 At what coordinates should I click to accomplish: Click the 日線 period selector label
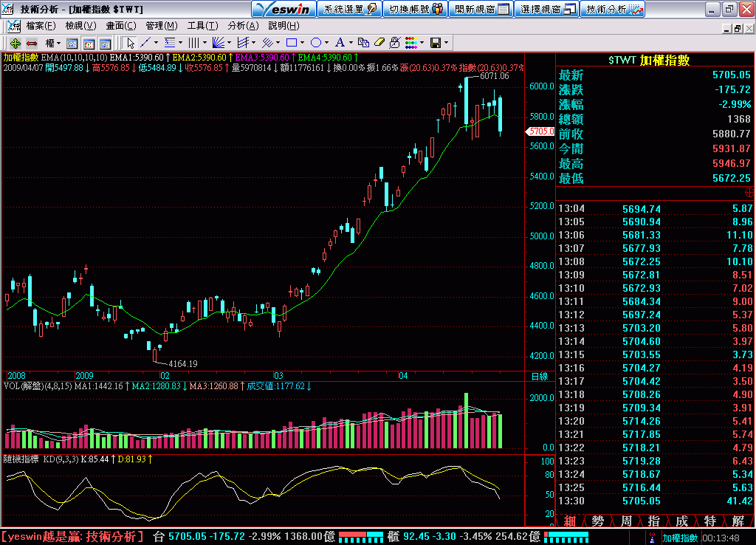[x=539, y=376]
